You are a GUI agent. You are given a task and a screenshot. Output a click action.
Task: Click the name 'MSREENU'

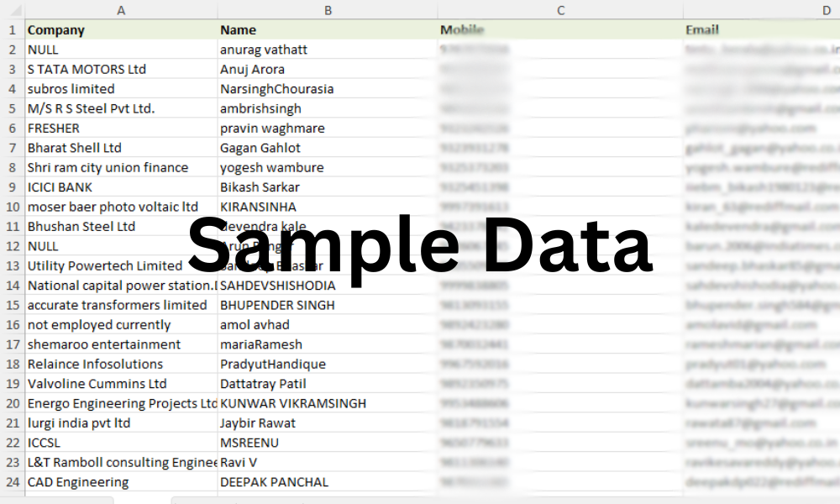click(328, 443)
